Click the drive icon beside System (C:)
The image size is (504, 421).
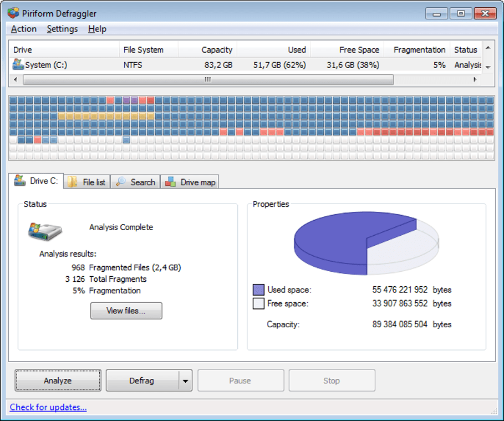pos(17,64)
